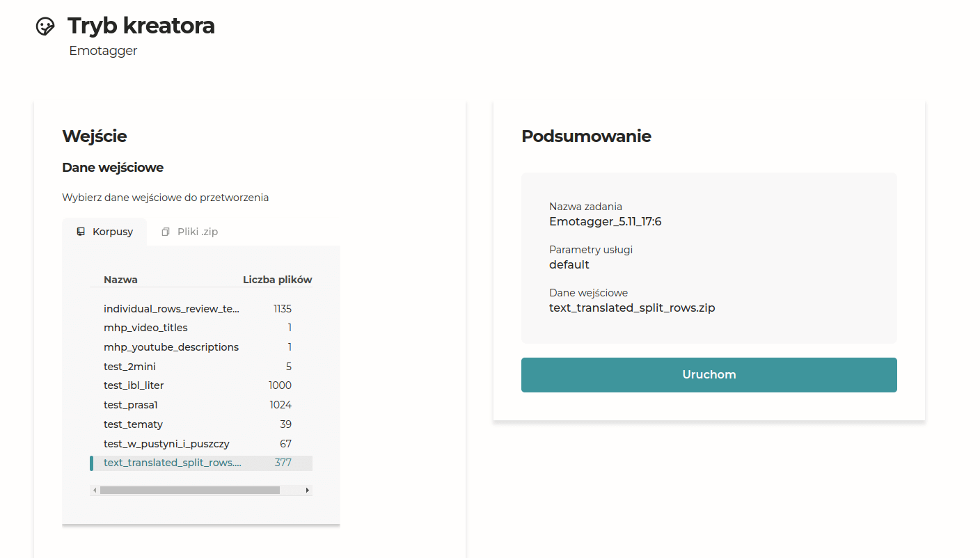The image size is (980, 558).
Task: Click the book icon on Korpusy tab
Action: point(81,232)
